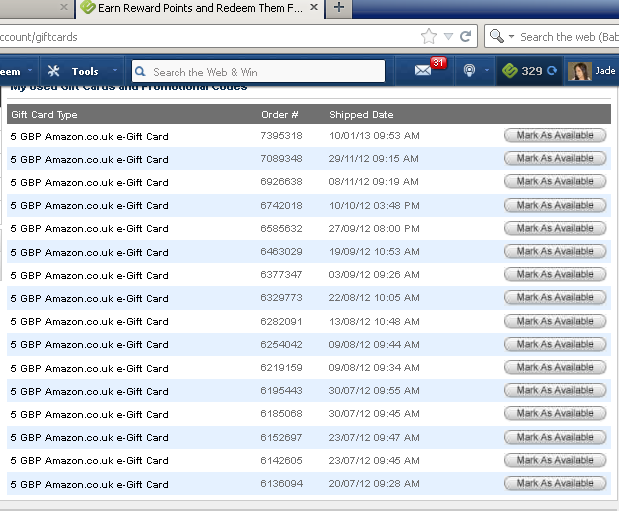The width and height of the screenshot is (619, 511).
Task: Click the bookmark star icon in address bar
Action: (429, 37)
